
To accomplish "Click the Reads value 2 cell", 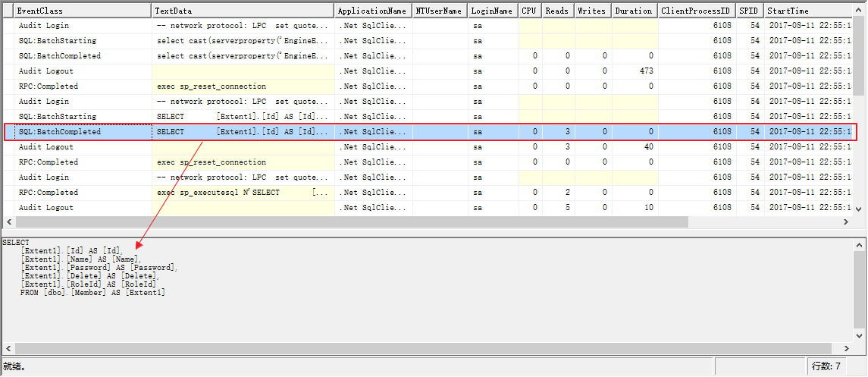I will pos(559,192).
